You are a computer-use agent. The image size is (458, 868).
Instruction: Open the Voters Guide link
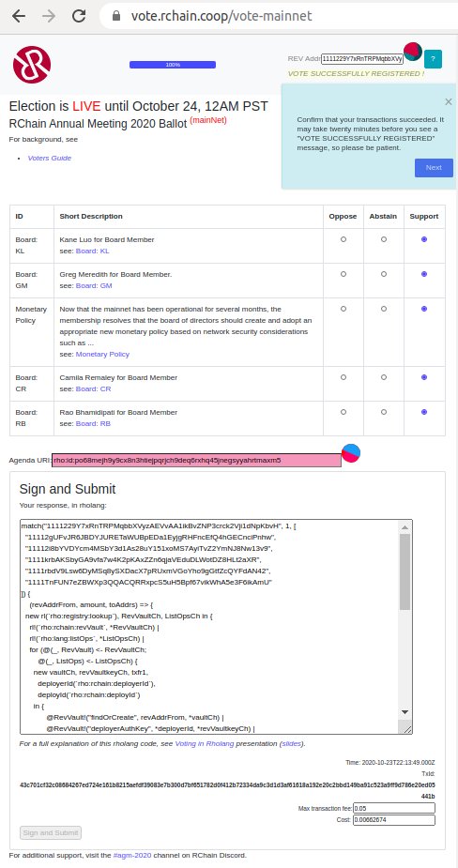click(x=50, y=159)
